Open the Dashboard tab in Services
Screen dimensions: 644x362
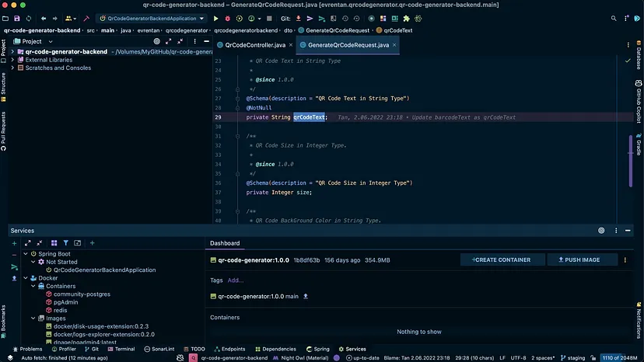pyautogui.click(x=225, y=243)
